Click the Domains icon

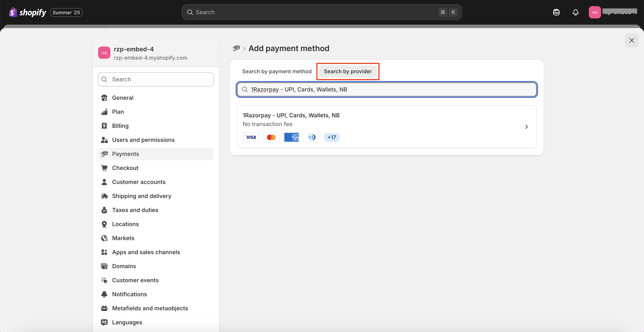click(104, 266)
